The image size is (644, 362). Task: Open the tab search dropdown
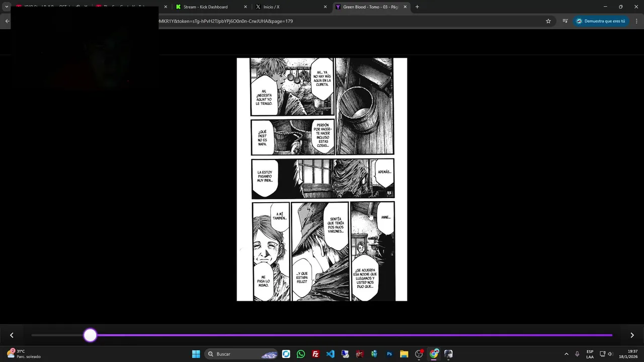tap(7, 7)
